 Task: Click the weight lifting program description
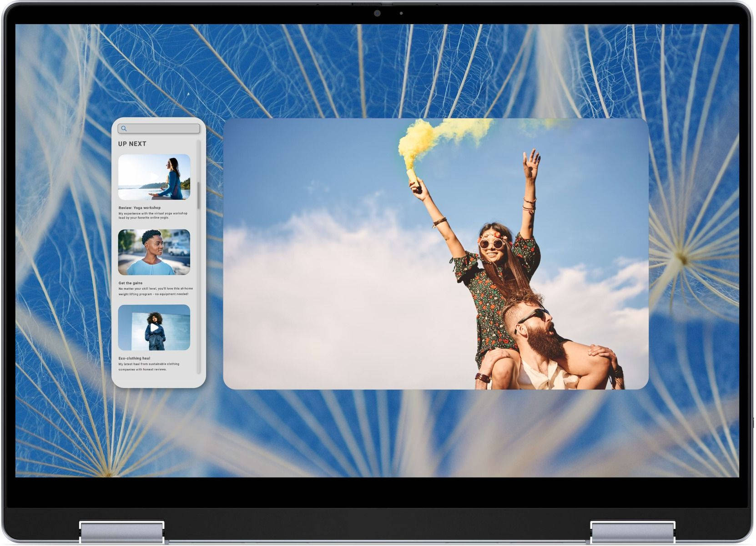pos(155,291)
